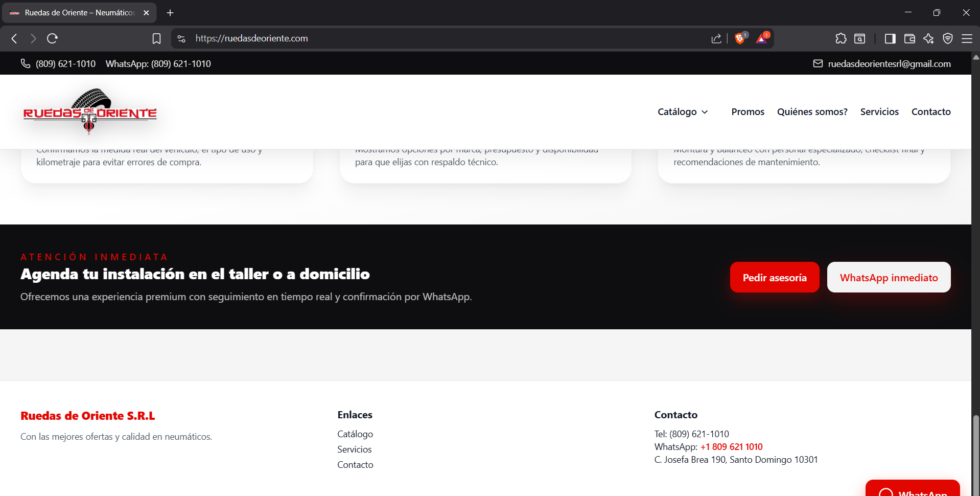Open the browser hamburger main menu
Image resolution: width=980 pixels, height=496 pixels.
click(x=967, y=38)
